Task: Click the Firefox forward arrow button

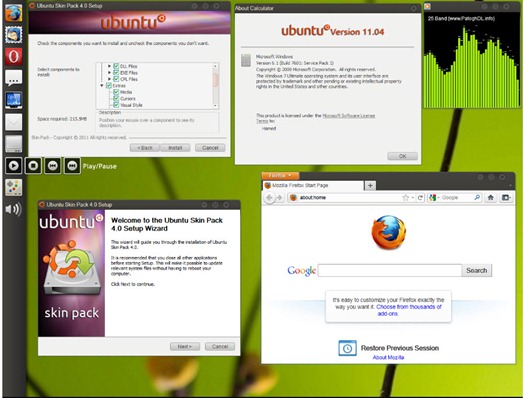Action: [280, 198]
